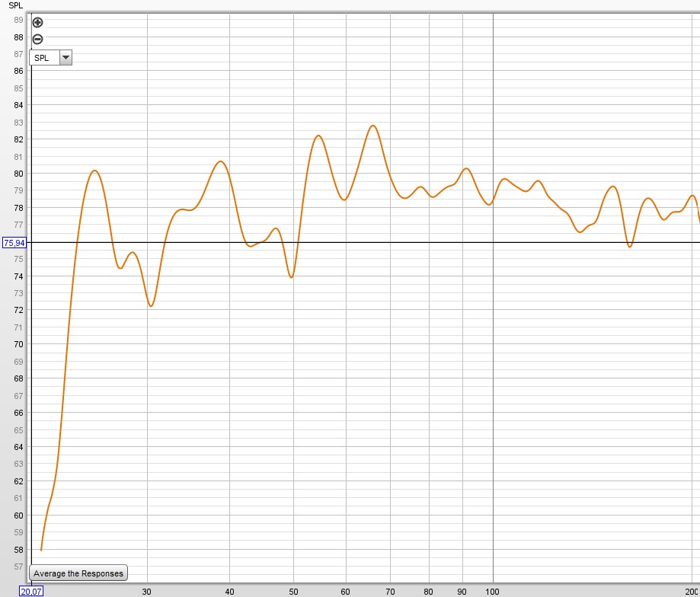Click the curve peak just above 50 Hz
The image size is (700, 597).
tap(318, 136)
